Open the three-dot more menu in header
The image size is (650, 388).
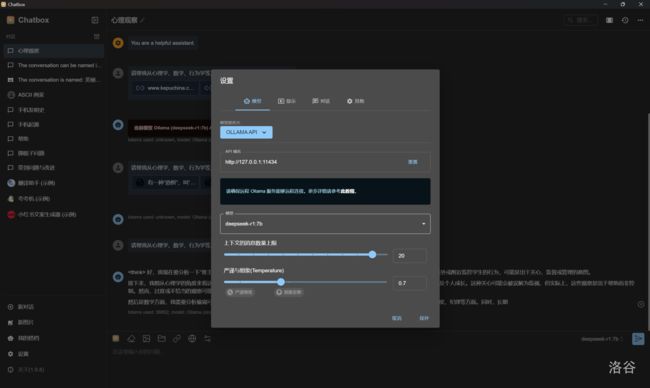(640, 20)
